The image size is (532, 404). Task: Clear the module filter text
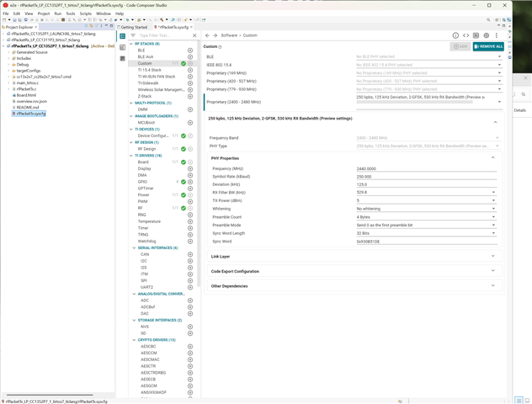click(194, 35)
